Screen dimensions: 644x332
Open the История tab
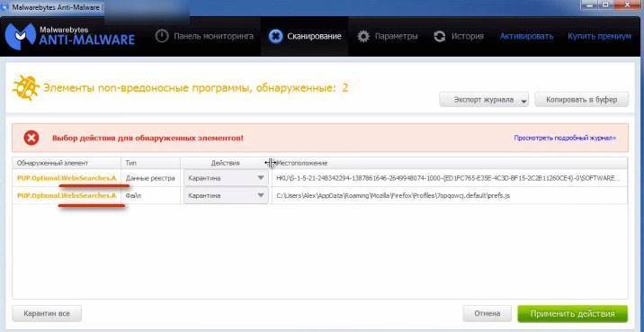pos(459,36)
